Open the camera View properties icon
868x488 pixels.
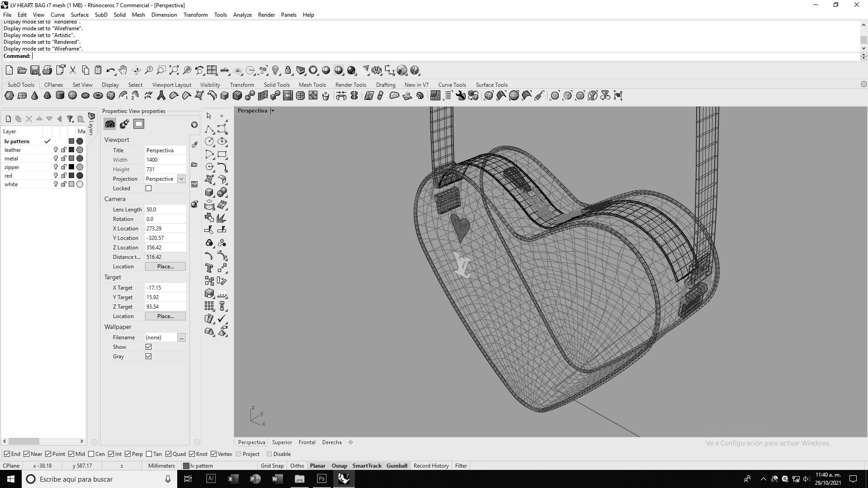pos(110,124)
